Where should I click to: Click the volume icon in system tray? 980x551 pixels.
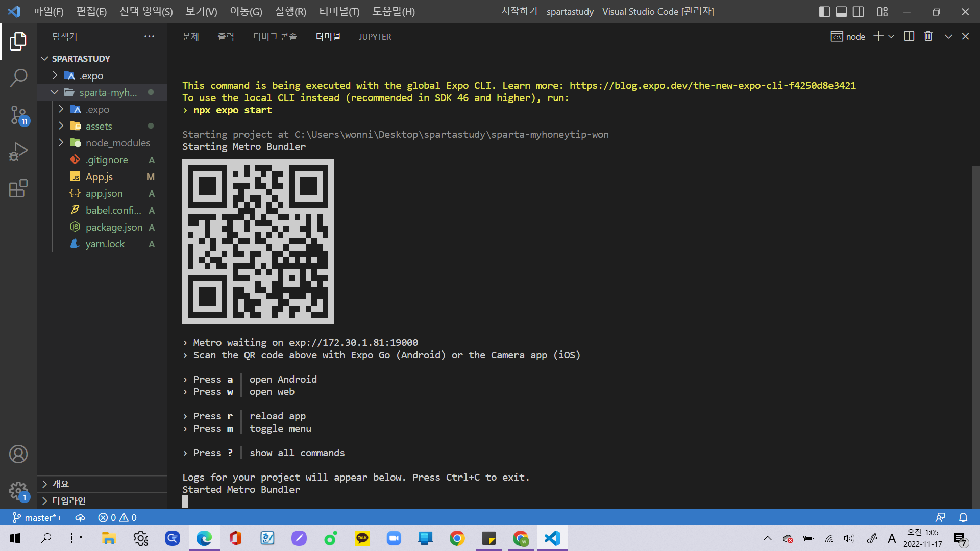849,538
